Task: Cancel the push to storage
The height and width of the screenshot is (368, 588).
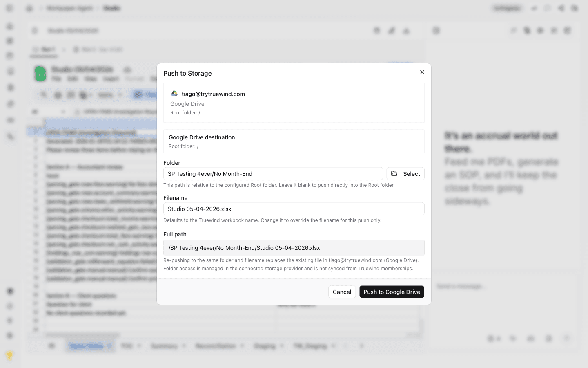Action: tap(342, 292)
